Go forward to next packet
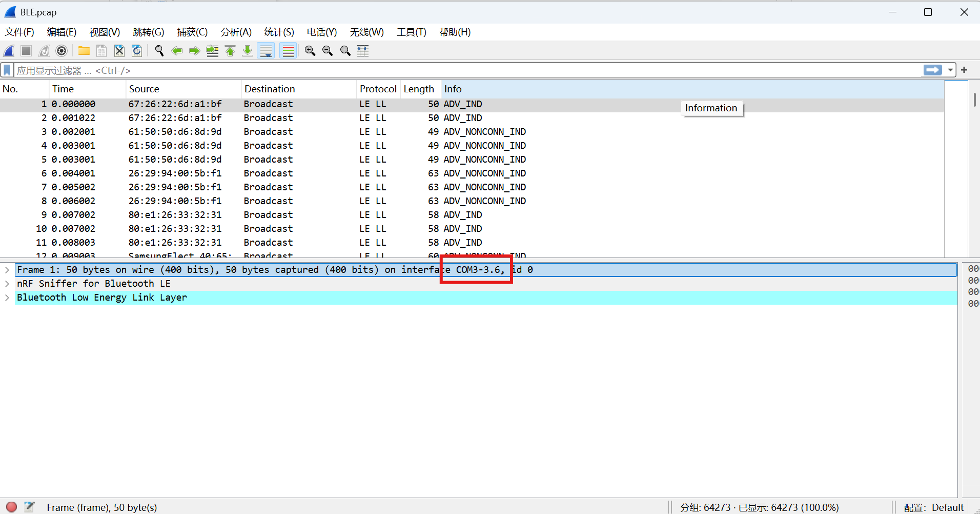 [194, 51]
